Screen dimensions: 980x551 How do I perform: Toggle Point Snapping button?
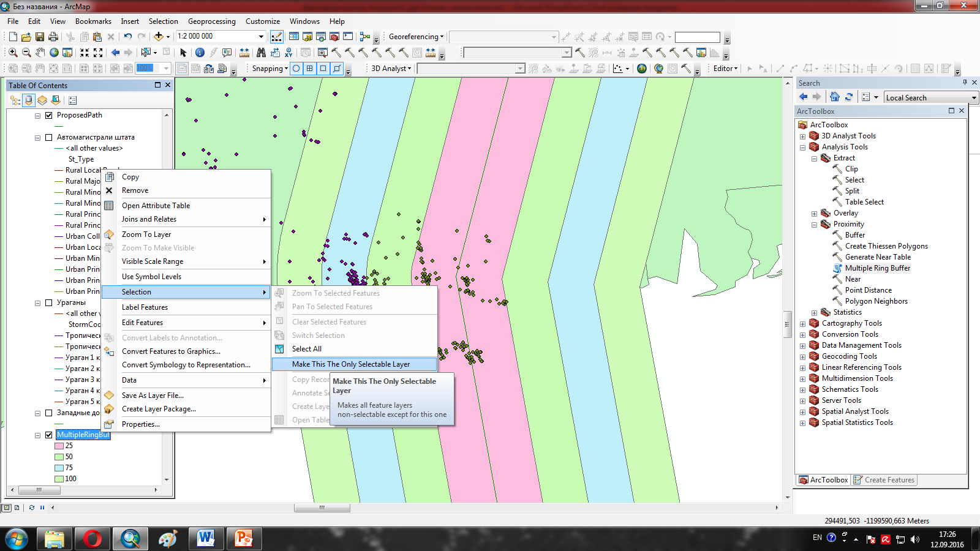pyautogui.click(x=296, y=69)
